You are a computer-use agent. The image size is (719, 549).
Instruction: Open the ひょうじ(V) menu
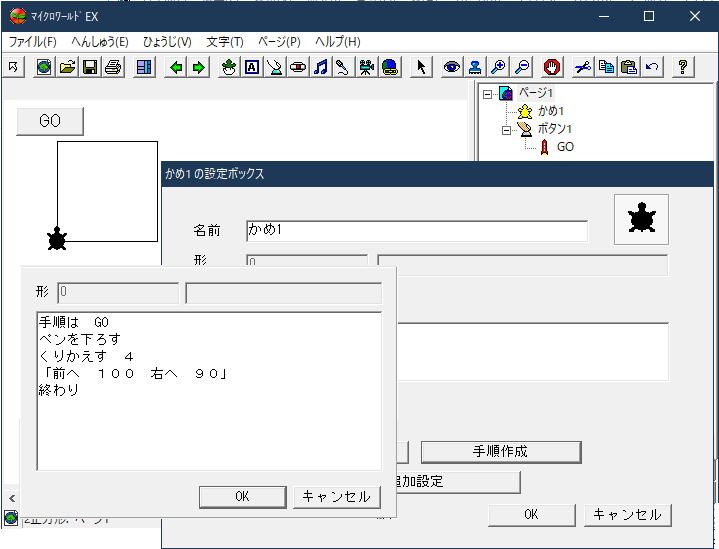tap(167, 42)
